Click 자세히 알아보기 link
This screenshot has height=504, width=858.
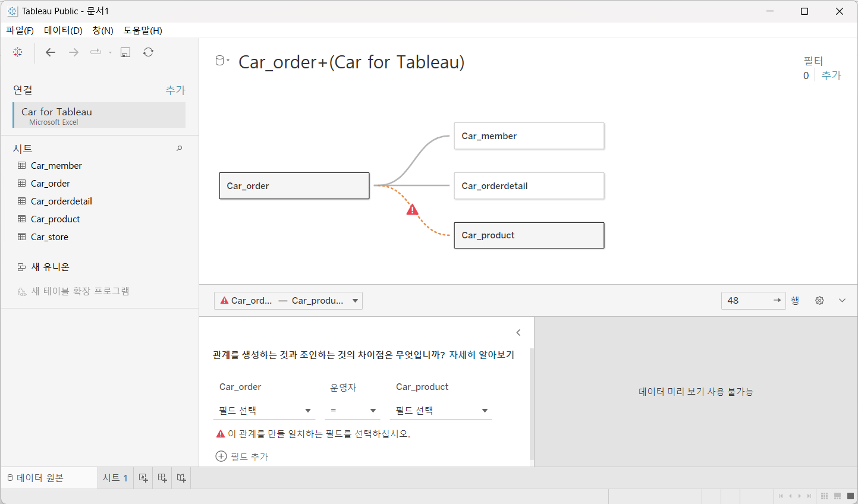coord(482,355)
